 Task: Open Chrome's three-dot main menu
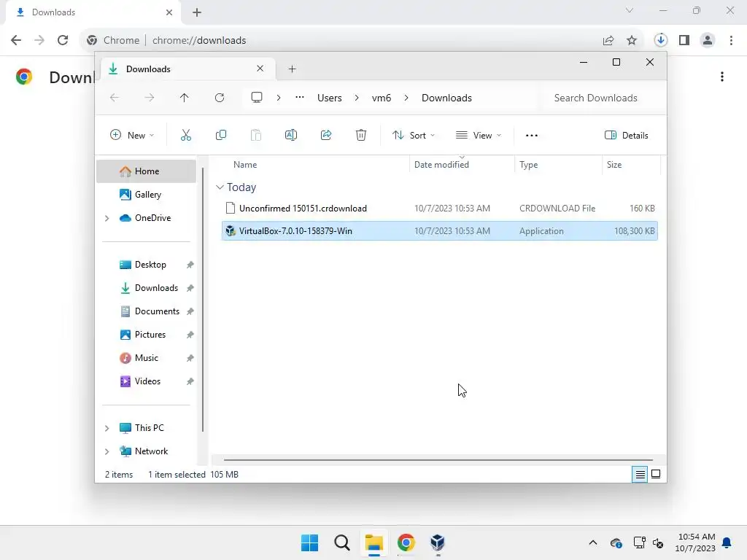[x=731, y=41]
